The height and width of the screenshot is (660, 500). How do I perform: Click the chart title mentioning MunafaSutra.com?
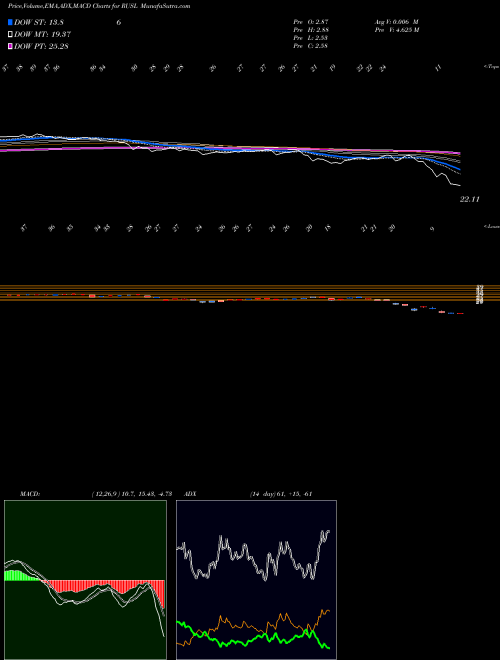[99, 6]
